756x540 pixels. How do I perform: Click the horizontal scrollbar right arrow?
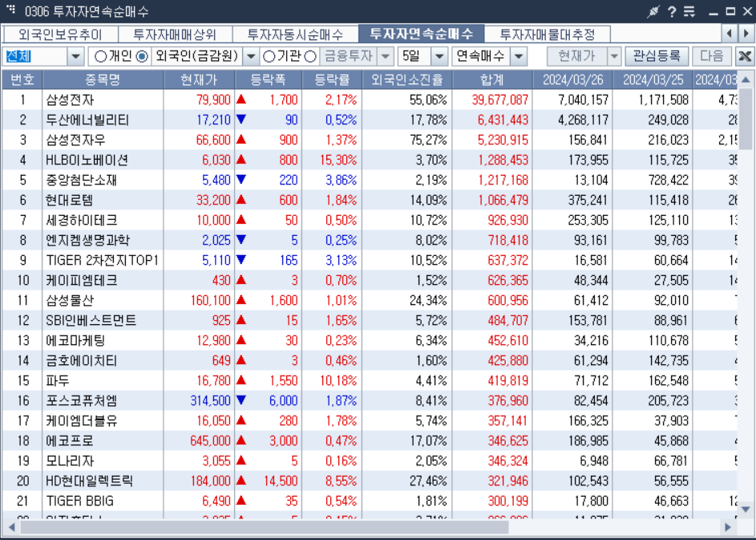pos(728,527)
